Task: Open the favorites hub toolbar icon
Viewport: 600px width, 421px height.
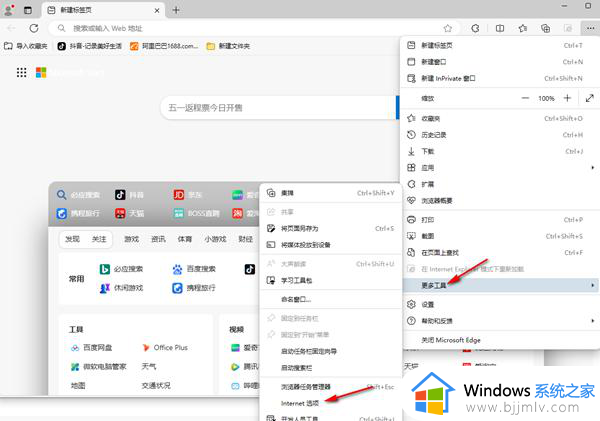Action: pyautogui.click(x=523, y=28)
